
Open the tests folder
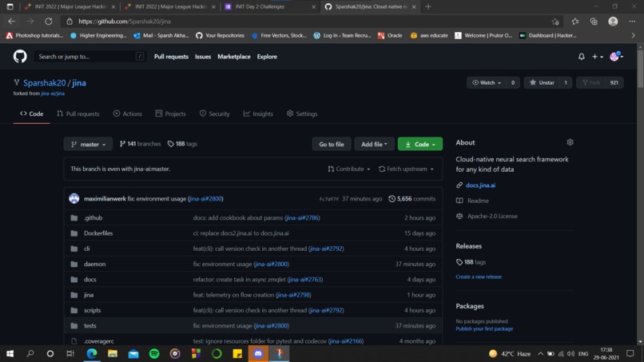click(90, 326)
